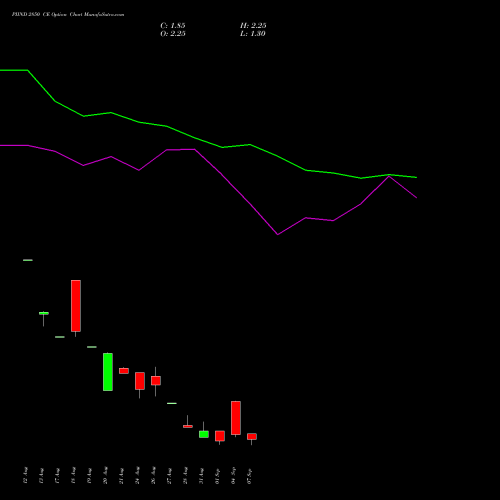Click the flat dash candle above 12 Aug
500x500 pixels.
coord(28,260)
